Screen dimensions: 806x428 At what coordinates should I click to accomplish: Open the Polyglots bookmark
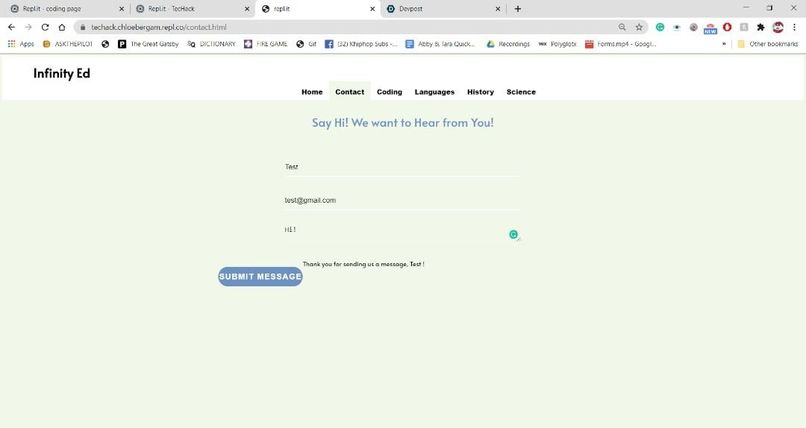point(557,44)
